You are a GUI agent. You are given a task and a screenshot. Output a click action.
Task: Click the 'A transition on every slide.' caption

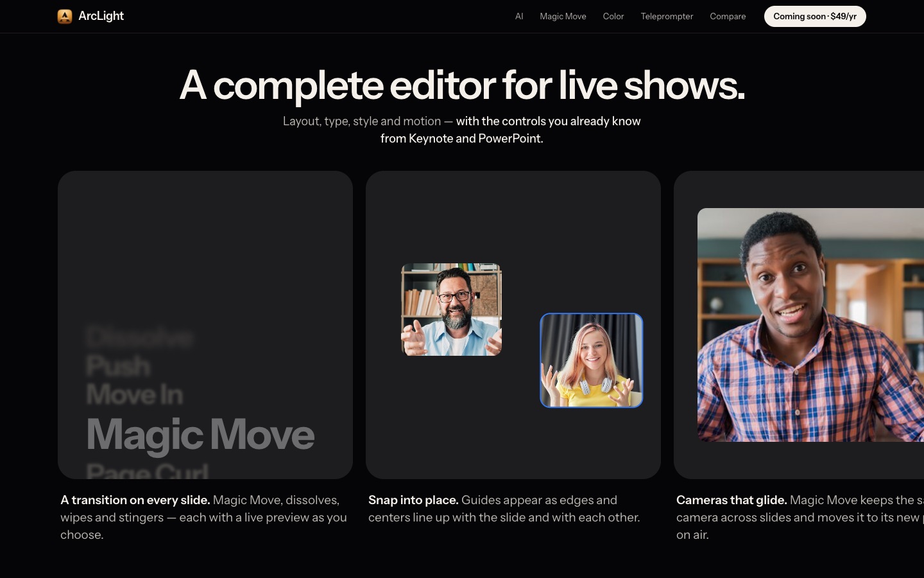click(x=135, y=500)
